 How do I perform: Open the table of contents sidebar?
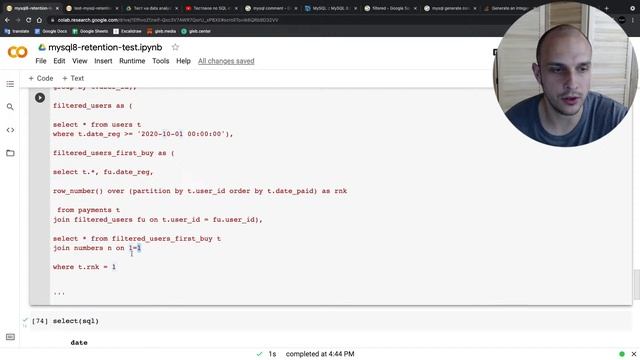pyautogui.click(x=10, y=84)
